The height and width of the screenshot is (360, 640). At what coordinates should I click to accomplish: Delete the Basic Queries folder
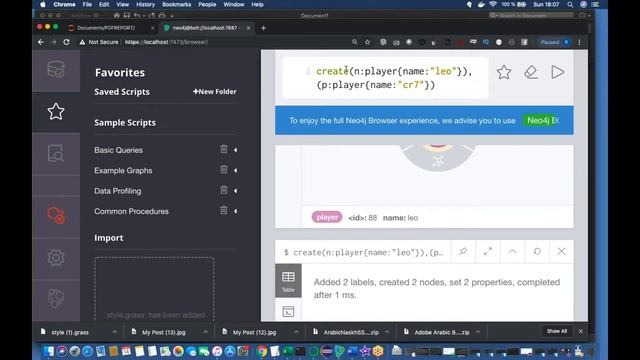coord(224,149)
